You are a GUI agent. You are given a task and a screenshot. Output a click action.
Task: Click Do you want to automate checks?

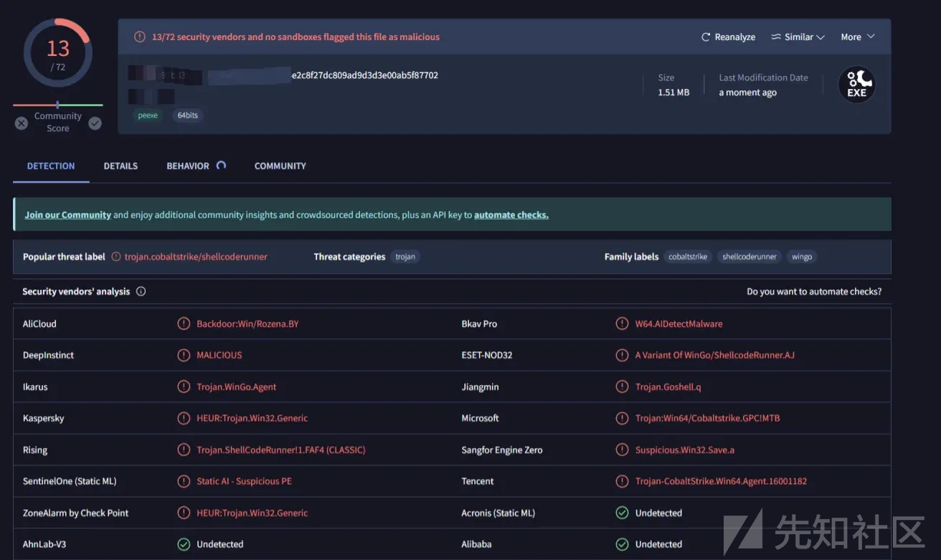814,292
